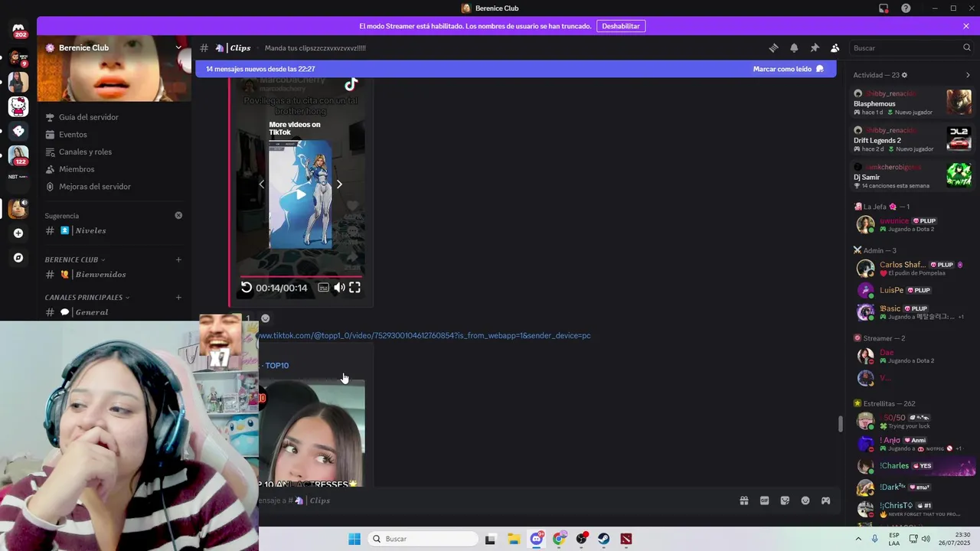980x551 pixels.
Task: Show pinned messages via the pin icon
Action: tap(815, 47)
